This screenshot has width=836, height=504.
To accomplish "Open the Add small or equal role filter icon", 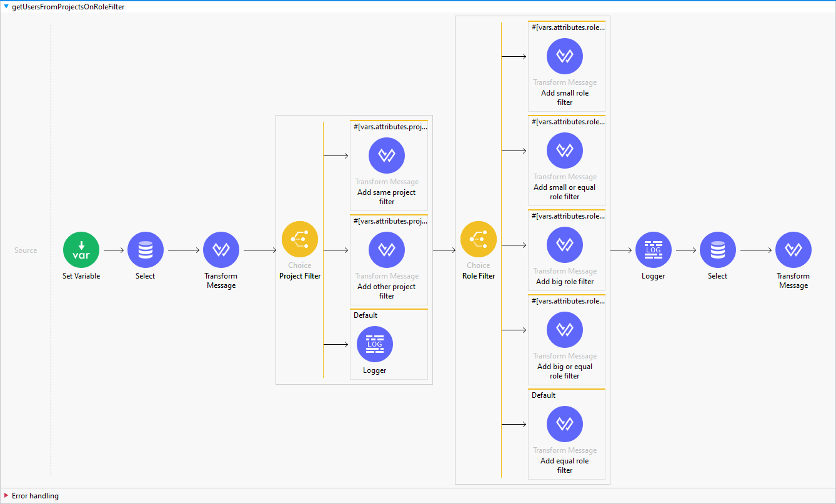I will [x=565, y=151].
